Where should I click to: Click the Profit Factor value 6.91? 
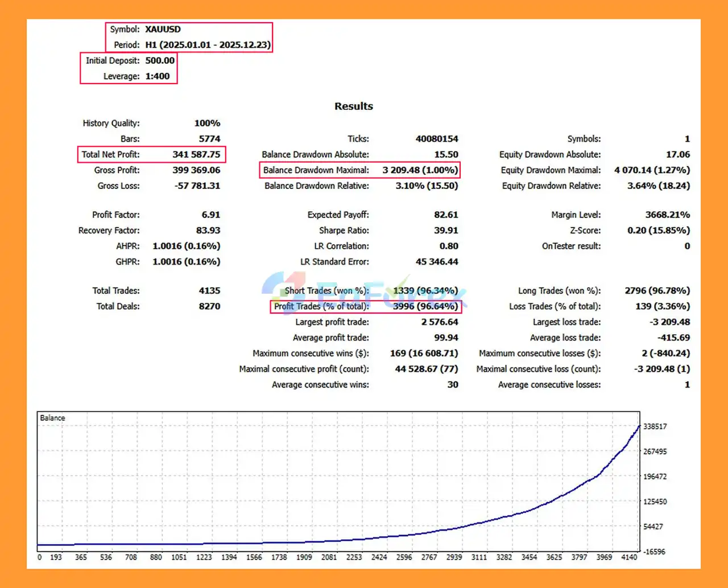pos(210,215)
